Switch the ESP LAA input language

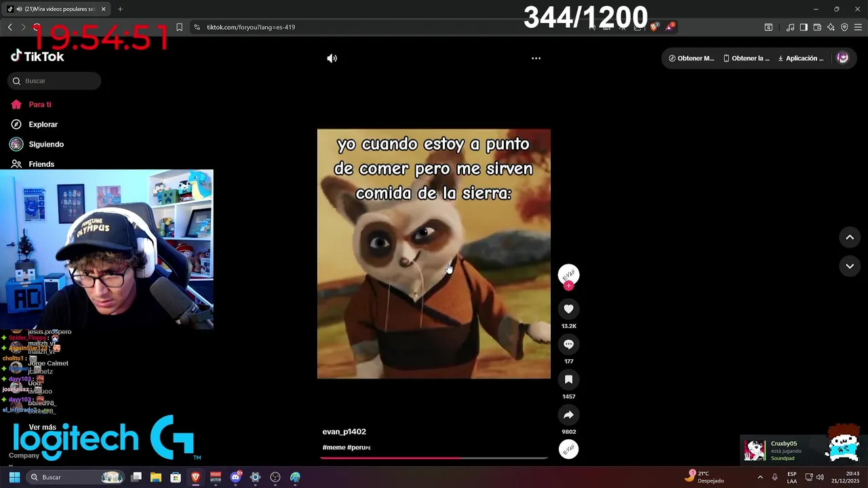[x=792, y=477]
